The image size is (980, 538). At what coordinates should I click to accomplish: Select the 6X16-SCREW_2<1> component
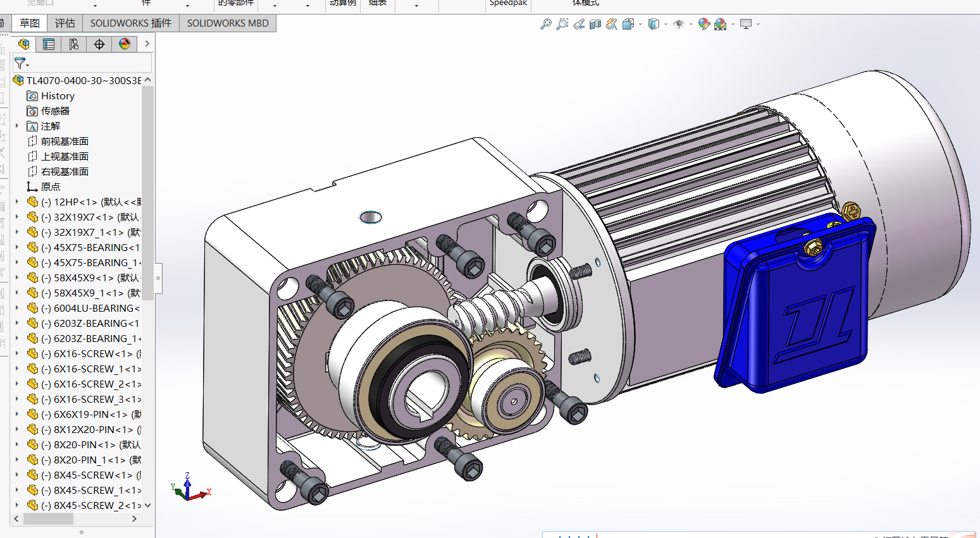84,384
